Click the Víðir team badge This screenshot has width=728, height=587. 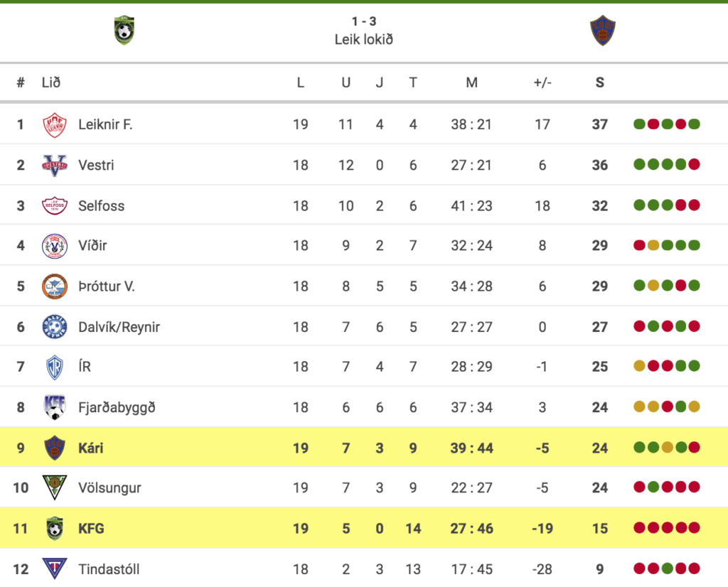[55, 246]
